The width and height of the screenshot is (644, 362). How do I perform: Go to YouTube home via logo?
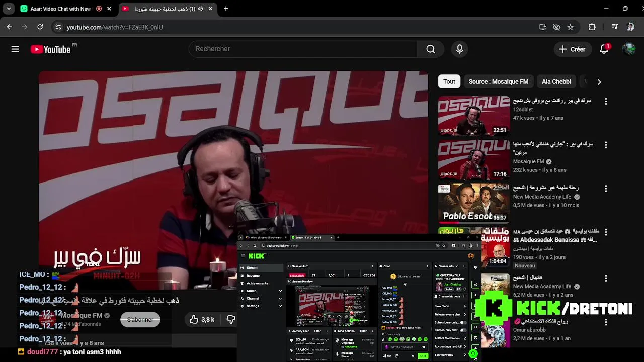pos(50,49)
